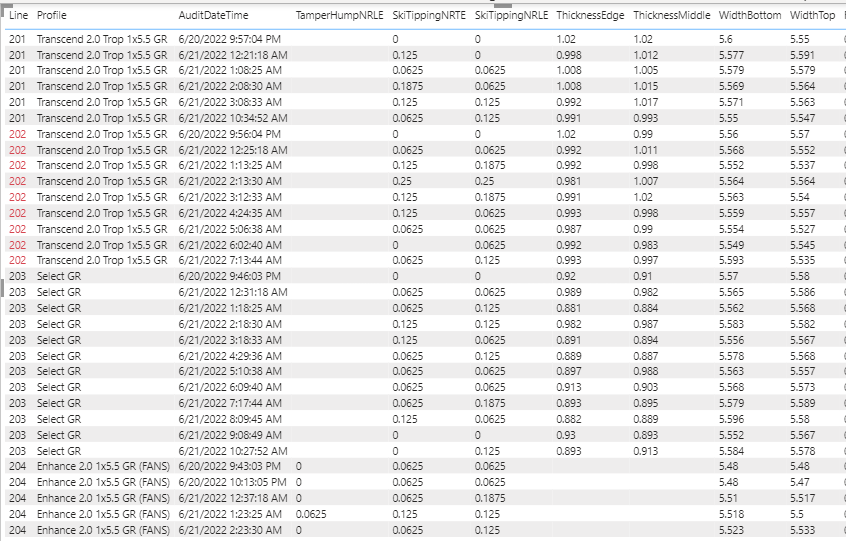Click the 6/21/2022 9:08:49 AM cell
Viewport: 846px width, 541px height.
pyautogui.click(x=230, y=435)
